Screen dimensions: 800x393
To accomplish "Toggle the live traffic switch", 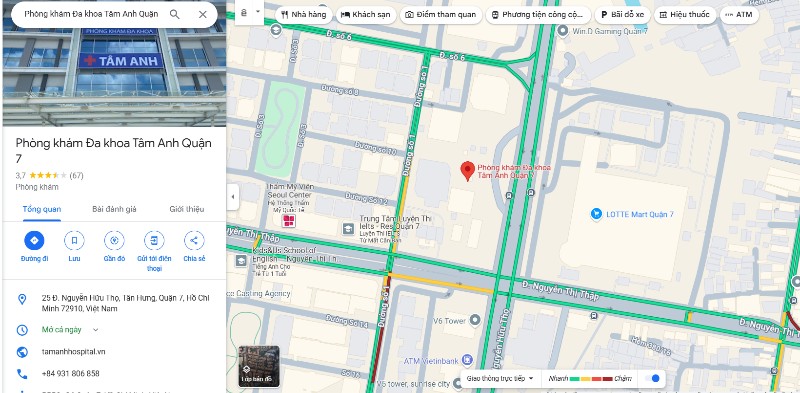I will [x=652, y=378].
